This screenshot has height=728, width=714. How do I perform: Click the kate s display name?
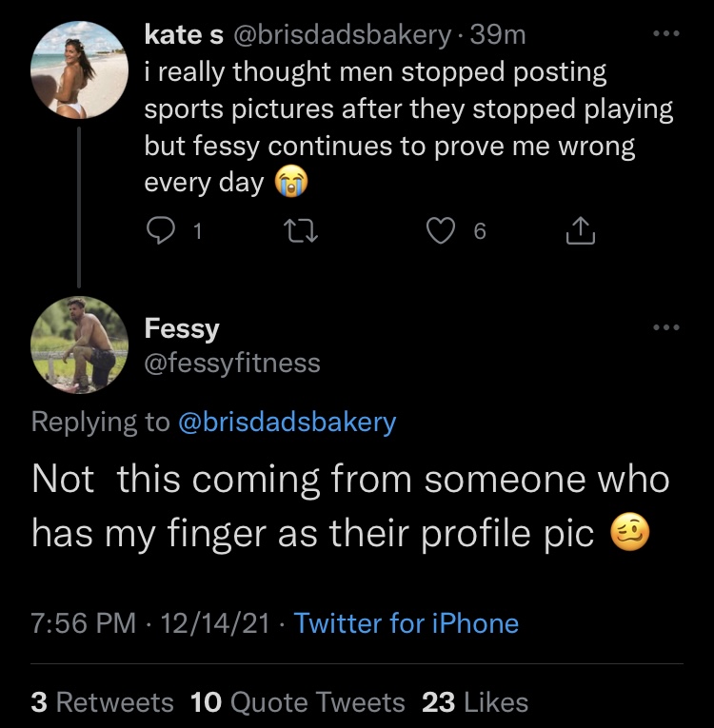point(184,34)
